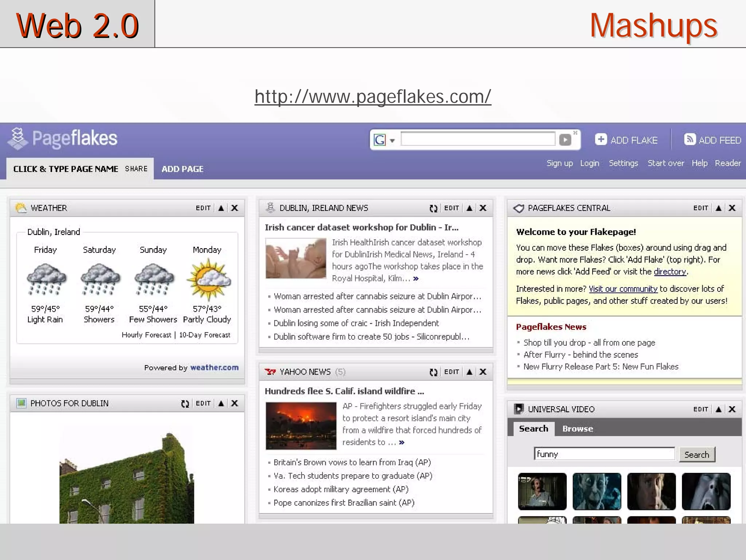The image size is (746, 560).
Task: Open the ADD PAGE tab
Action: coord(182,169)
